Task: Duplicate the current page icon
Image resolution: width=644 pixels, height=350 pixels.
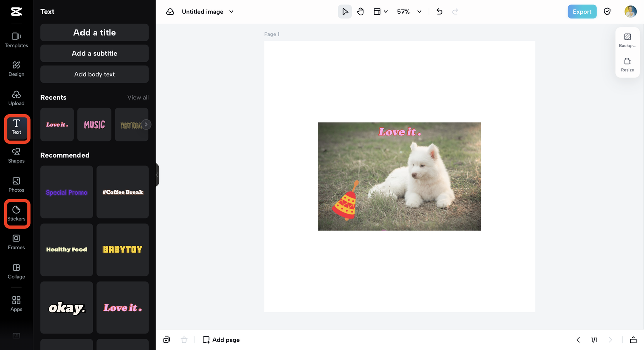Action: pyautogui.click(x=167, y=340)
